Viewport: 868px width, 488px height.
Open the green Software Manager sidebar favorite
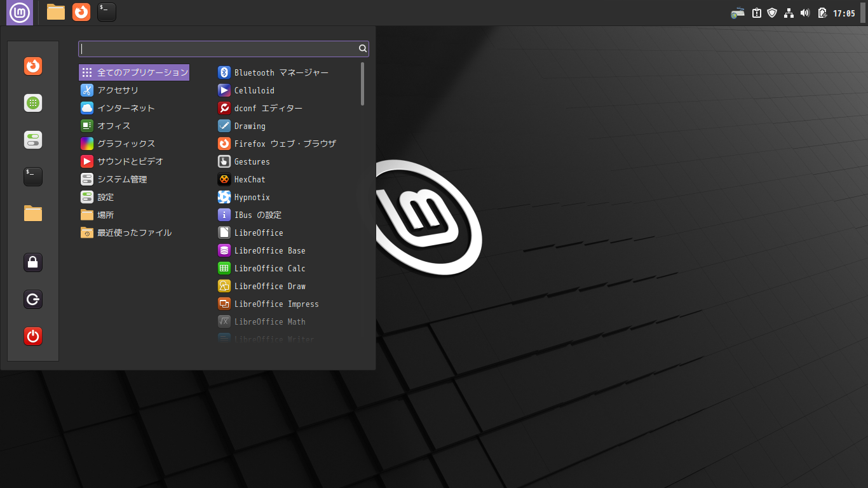[x=33, y=103]
